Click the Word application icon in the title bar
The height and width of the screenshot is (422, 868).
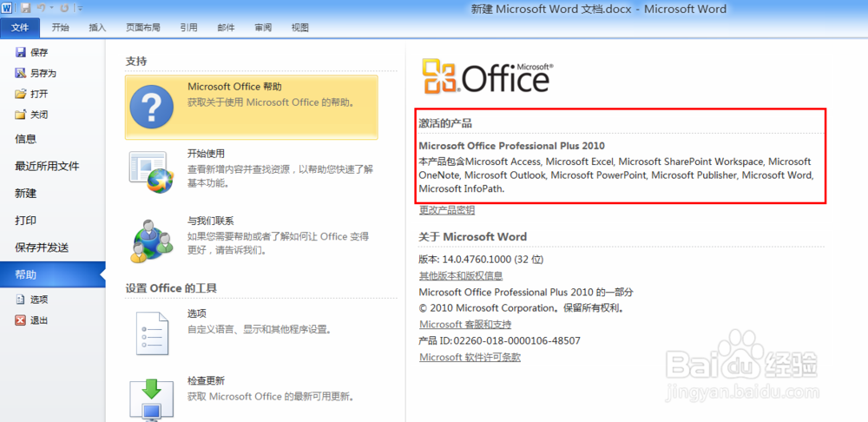tap(7, 8)
